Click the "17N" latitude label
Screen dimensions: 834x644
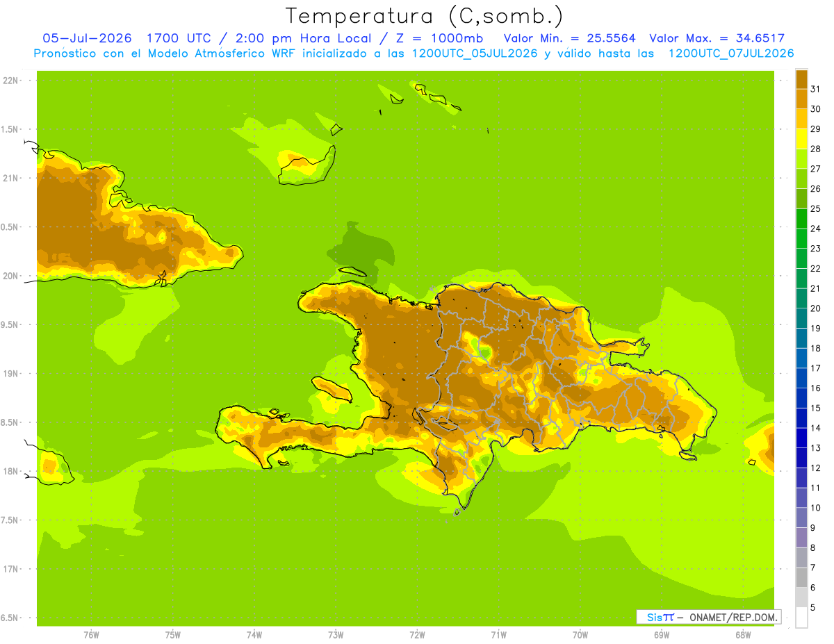[x=10, y=569]
